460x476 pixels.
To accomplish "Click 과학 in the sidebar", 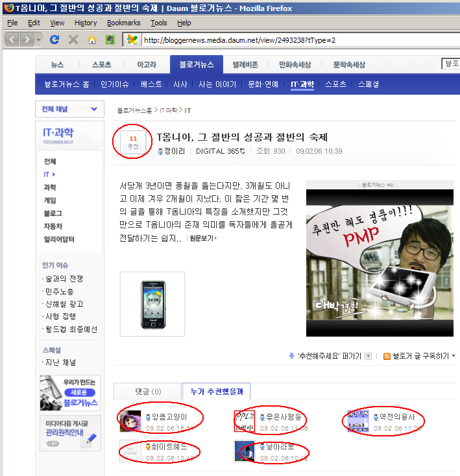I will (x=50, y=187).
